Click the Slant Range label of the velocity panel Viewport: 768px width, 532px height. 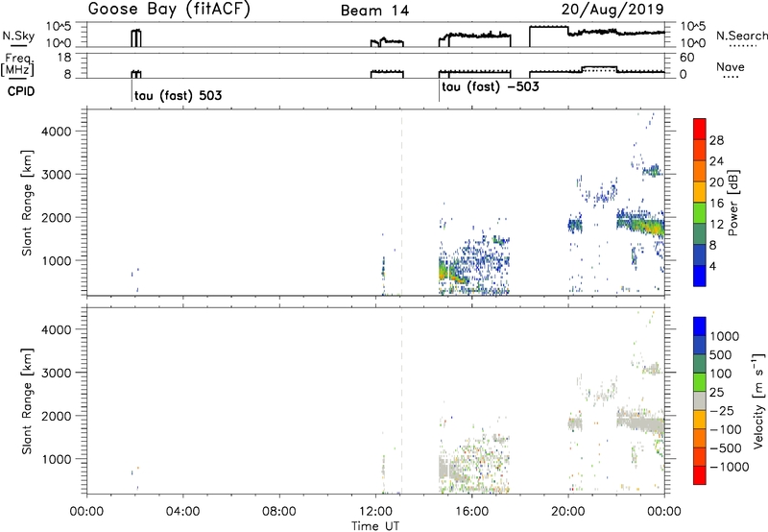[x=27, y=401]
